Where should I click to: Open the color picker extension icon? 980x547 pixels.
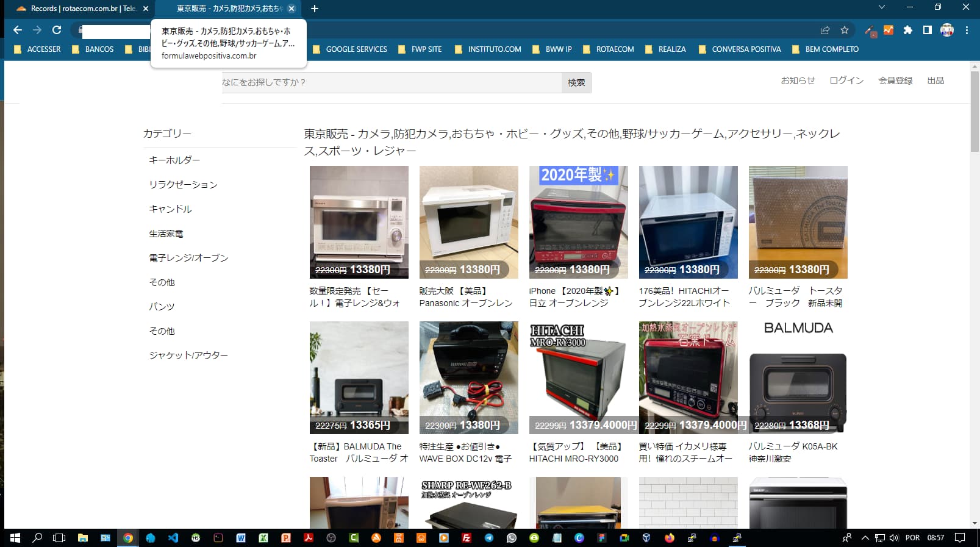[870, 30]
